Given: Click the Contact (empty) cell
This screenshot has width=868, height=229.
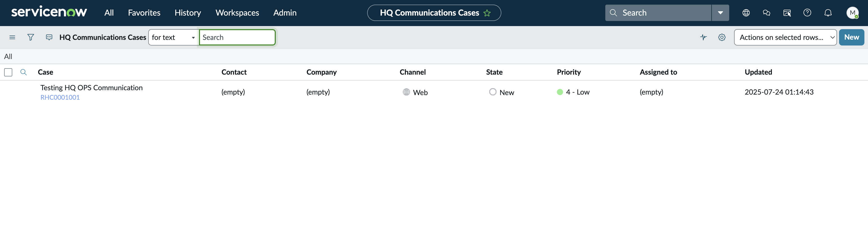Looking at the screenshot, I should coord(233,92).
